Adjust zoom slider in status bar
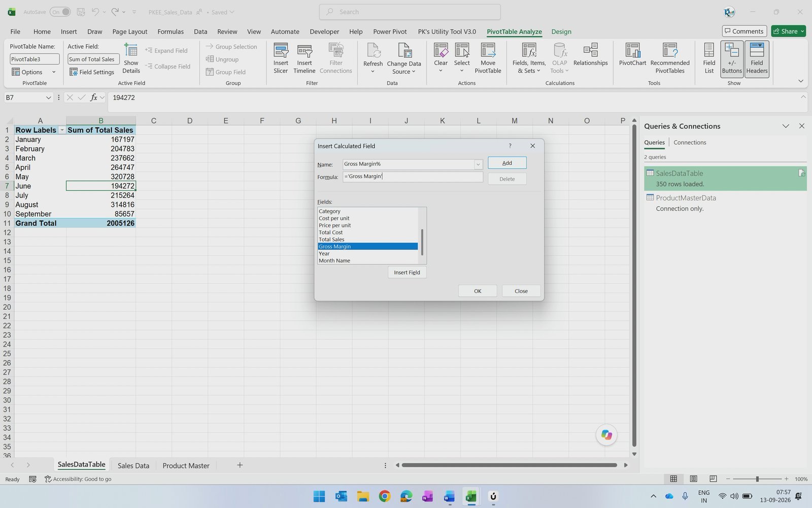 pyautogui.click(x=757, y=479)
